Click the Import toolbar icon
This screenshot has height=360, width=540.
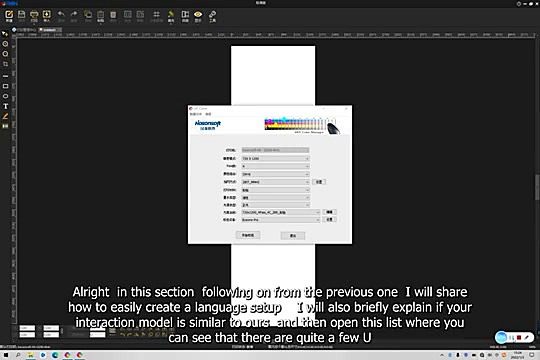click(46, 16)
